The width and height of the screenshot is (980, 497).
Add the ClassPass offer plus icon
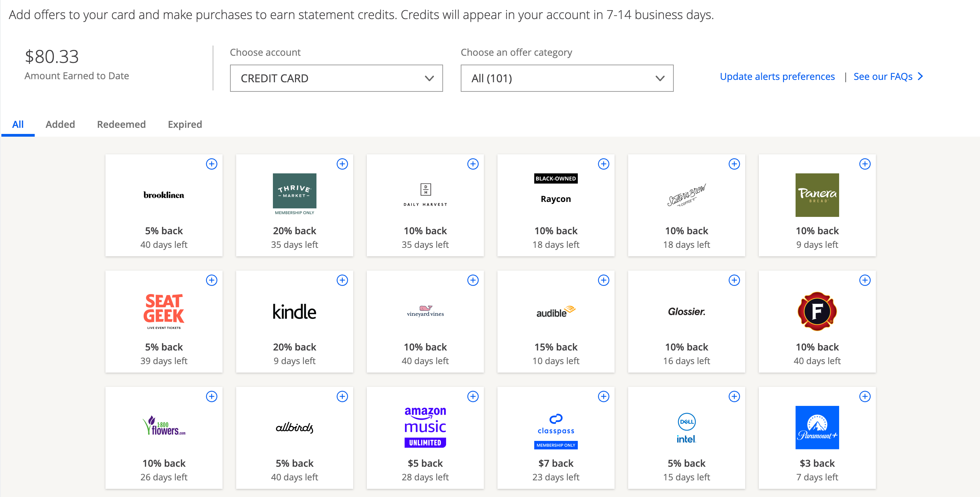pyautogui.click(x=604, y=396)
